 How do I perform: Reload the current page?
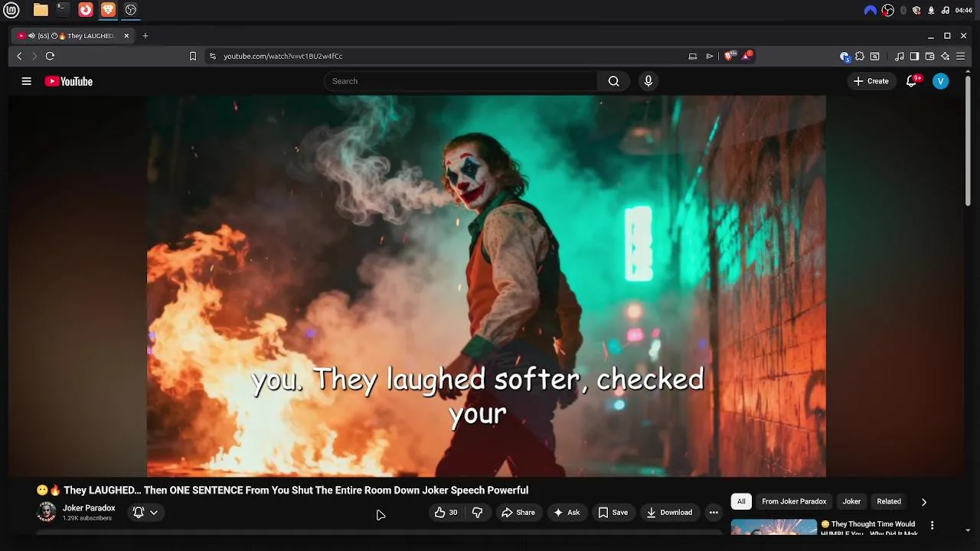click(50, 56)
